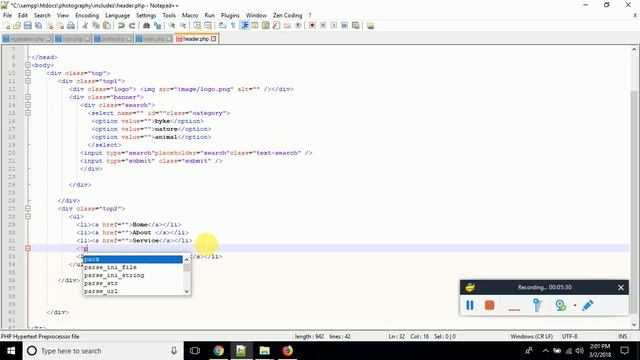Toggle the highlighted Indent Guide button
Screen dimensions: 640x360
pos(244,25)
